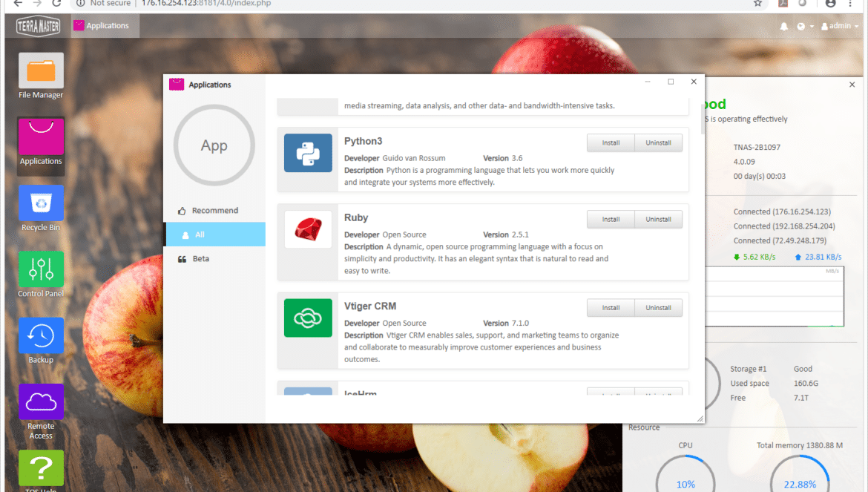The image size is (868, 492).
Task: Click the memory 22.88% usage gauge
Action: [x=800, y=475]
